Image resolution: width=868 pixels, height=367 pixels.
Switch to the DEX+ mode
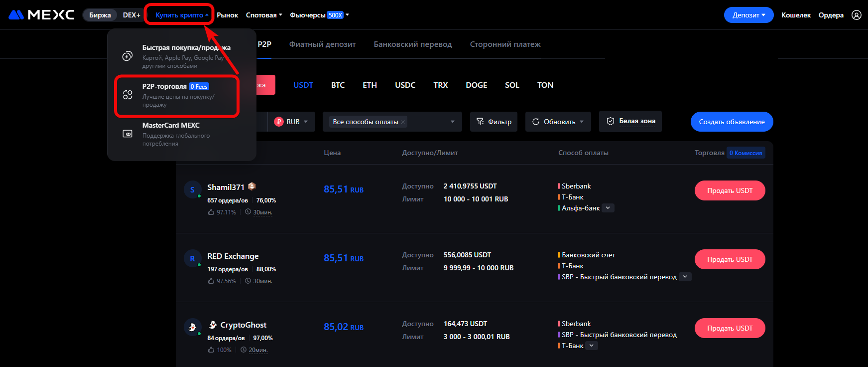pos(131,15)
